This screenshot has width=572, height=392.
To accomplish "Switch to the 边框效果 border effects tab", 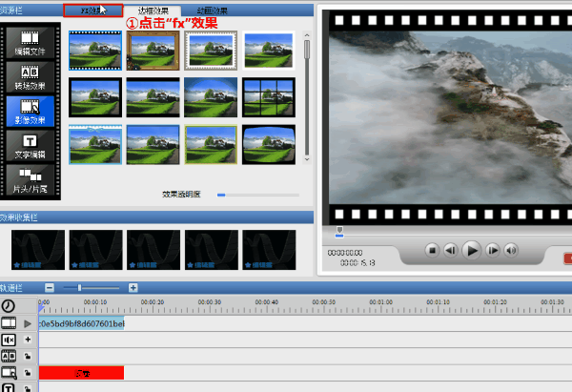I will pyautogui.click(x=153, y=10).
